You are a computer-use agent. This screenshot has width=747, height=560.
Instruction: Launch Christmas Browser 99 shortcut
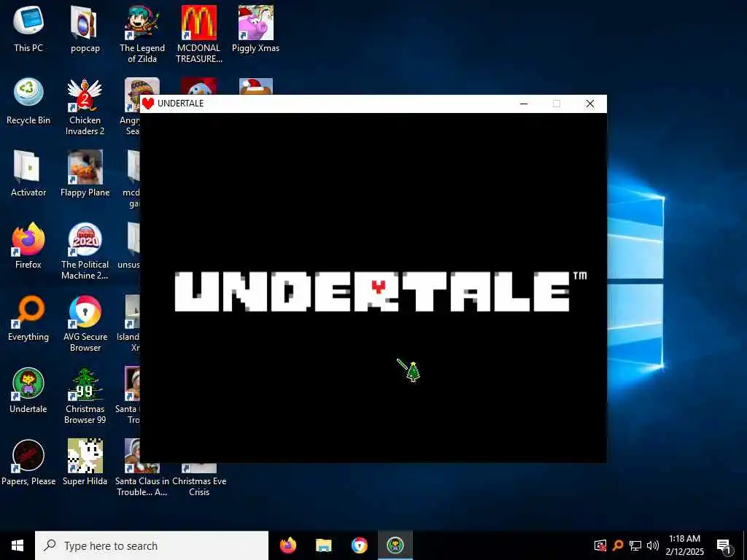(85, 394)
